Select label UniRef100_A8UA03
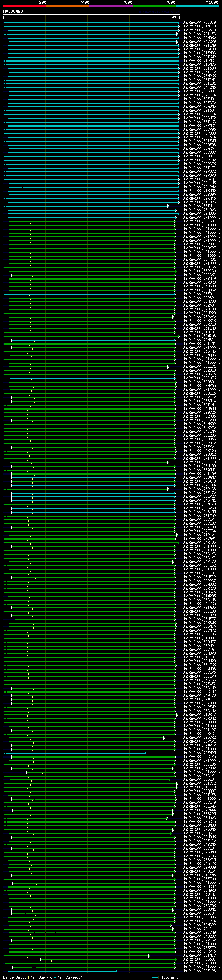Screen dimensions: 222x980 click(x=199, y=818)
